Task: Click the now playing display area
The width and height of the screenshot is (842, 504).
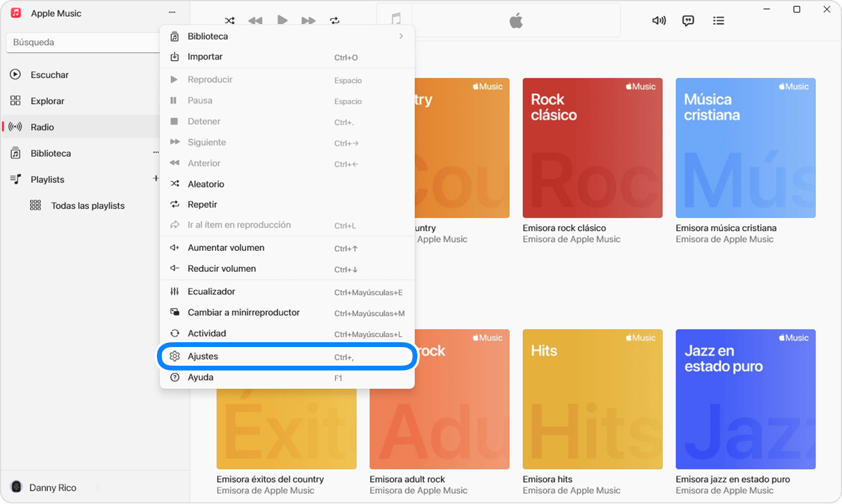Action: point(498,20)
